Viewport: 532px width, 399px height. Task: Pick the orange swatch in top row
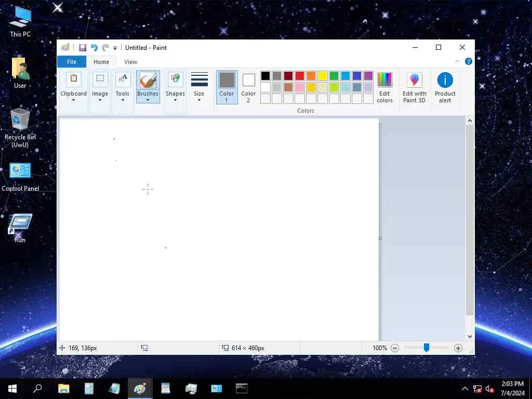tap(311, 76)
